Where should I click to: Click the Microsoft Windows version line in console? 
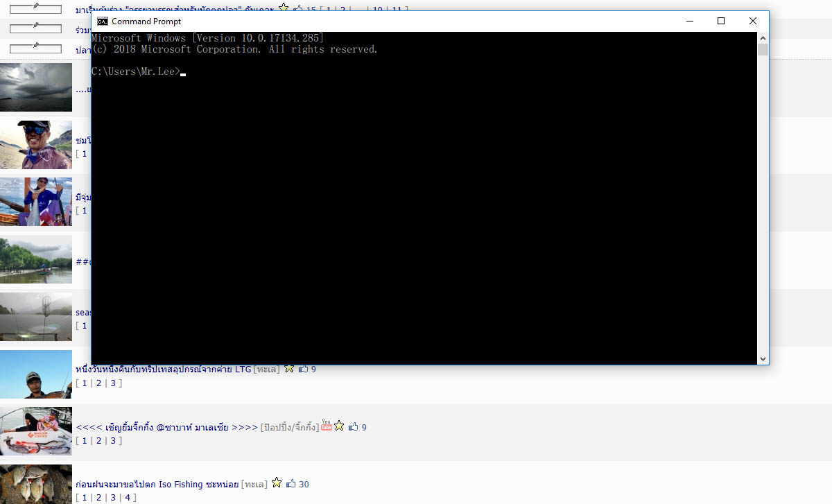[207, 38]
